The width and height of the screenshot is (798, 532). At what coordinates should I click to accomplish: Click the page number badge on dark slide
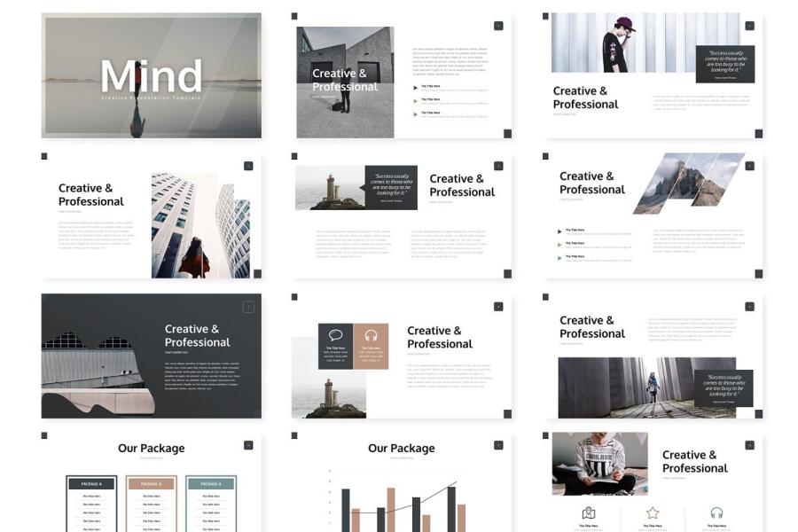[x=248, y=307]
